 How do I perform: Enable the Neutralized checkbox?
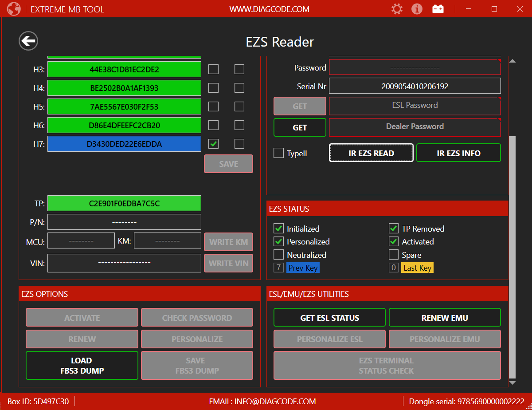[x=278, y=255]
